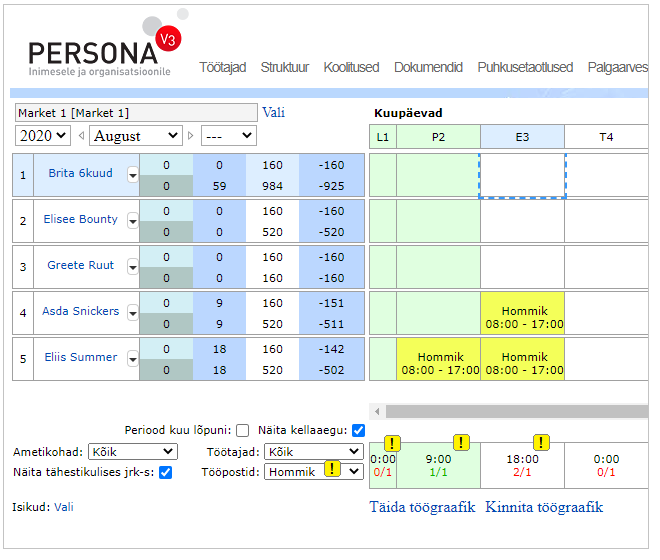Uncheck the Näita kellaaegu checkbox
The height and width of the screenshot is (560, 660).
[359, 431]
